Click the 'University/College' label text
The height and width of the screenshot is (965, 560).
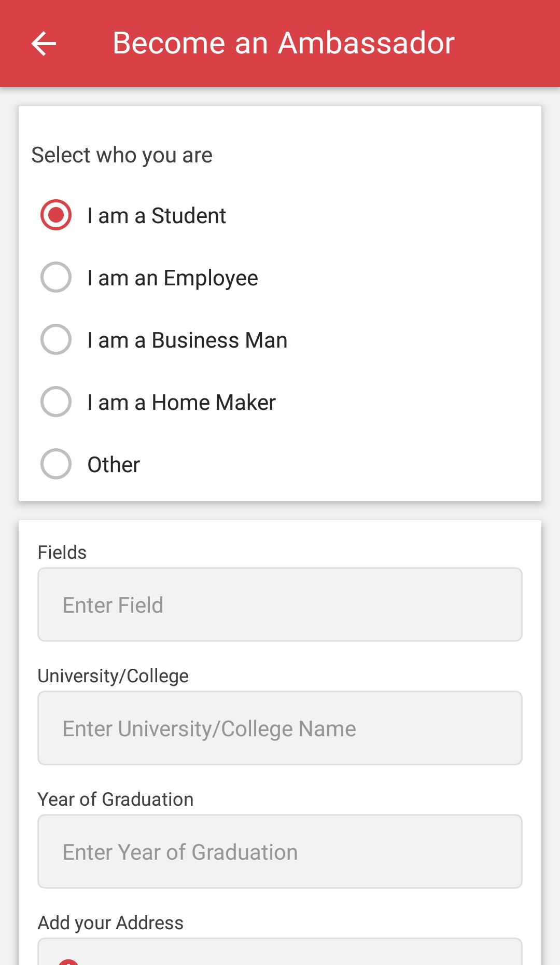[x=113, y=676]
